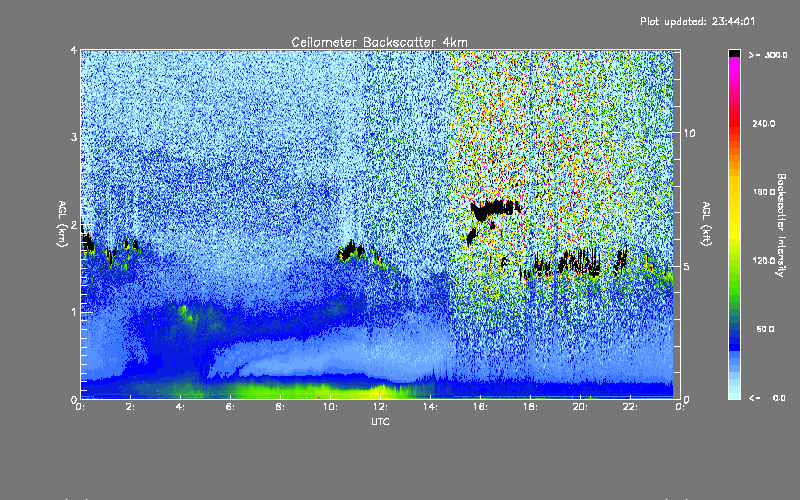Click the right 'AGL (kft)' axis label
The image size is (800, 500).
coord(706,223)
